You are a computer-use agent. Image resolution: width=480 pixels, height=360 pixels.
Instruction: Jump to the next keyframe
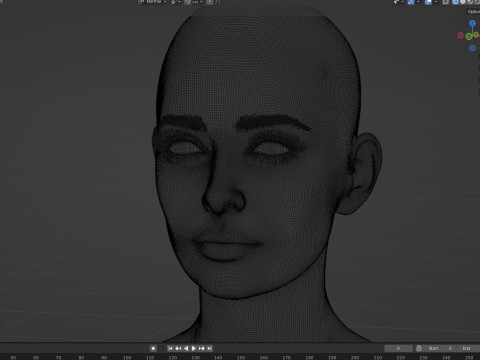[x=202, y=348]
